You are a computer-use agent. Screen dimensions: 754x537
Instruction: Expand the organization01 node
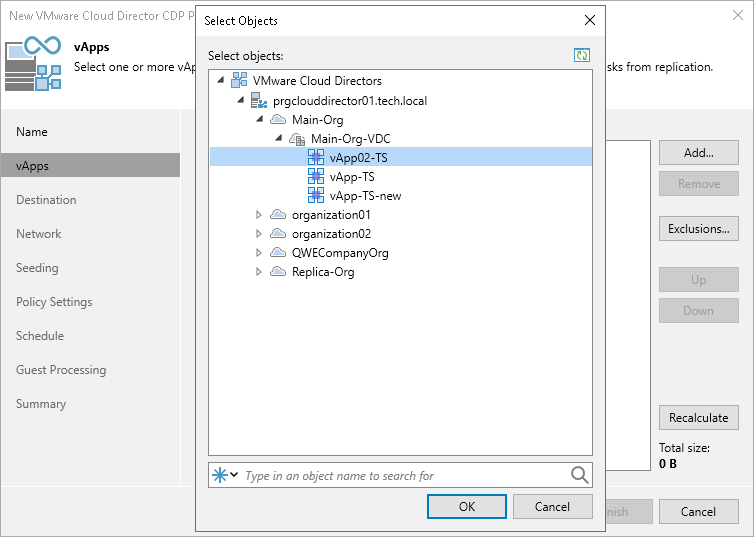coord(259,214)
